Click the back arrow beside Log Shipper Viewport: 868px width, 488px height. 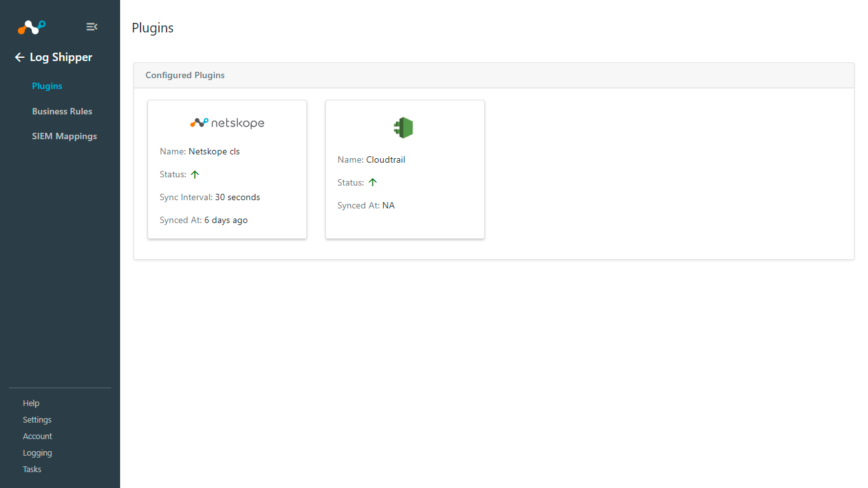pos(19,57)
